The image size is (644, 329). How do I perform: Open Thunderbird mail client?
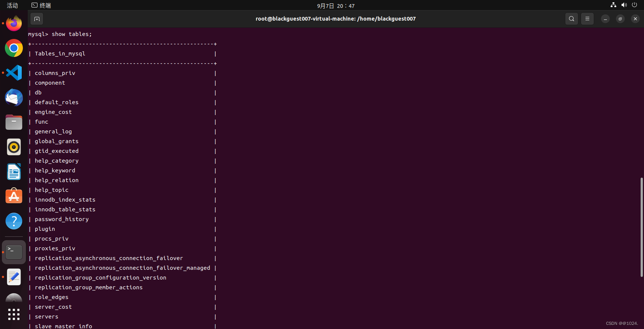point(14,97)
